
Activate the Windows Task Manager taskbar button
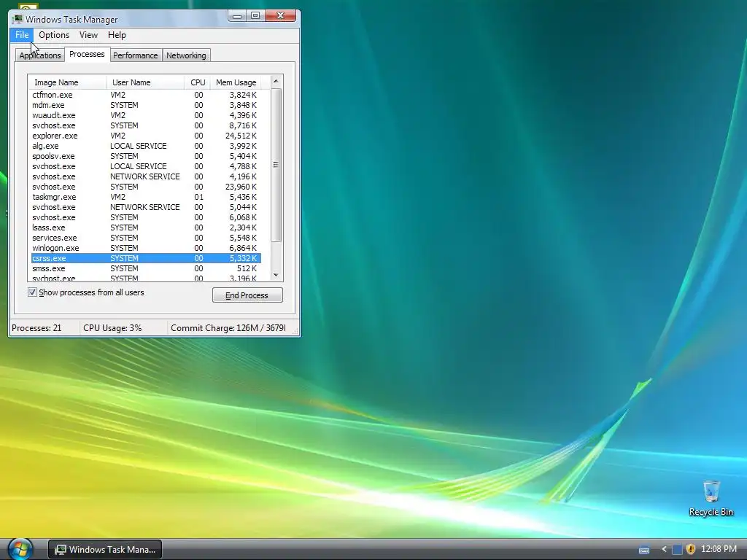click(x=105, y=549)
